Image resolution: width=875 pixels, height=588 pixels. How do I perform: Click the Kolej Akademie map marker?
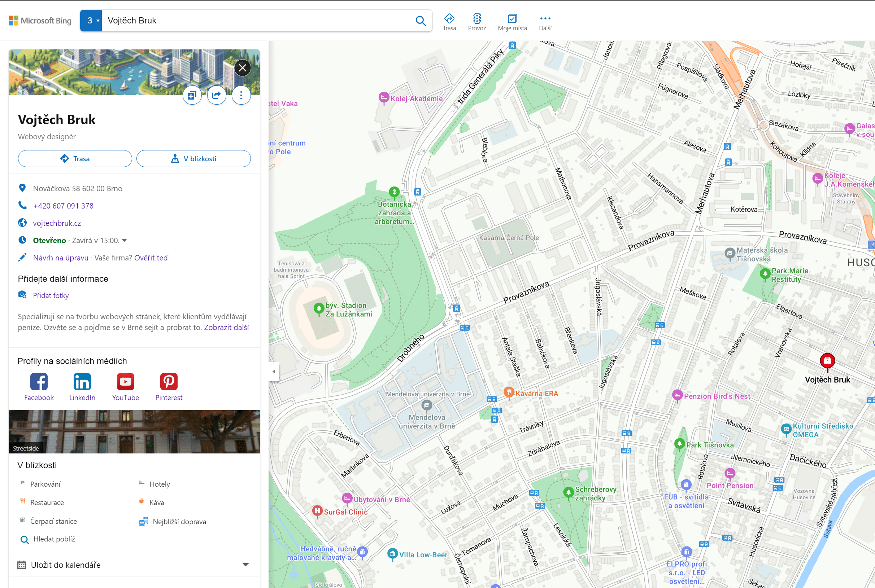pyautogui.click(x=383, y=98)
